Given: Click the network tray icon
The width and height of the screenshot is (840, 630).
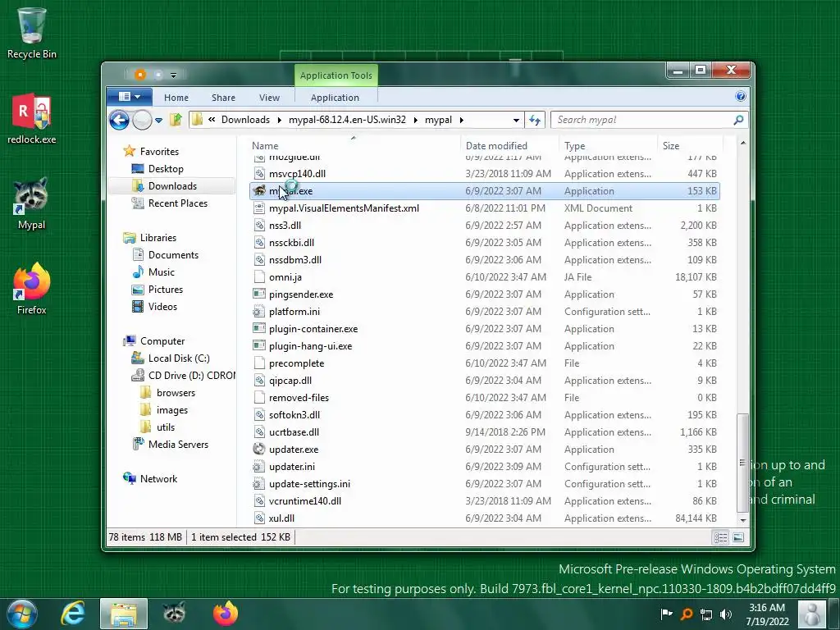Looking at the screenshot, I should (x=706, y=614).
